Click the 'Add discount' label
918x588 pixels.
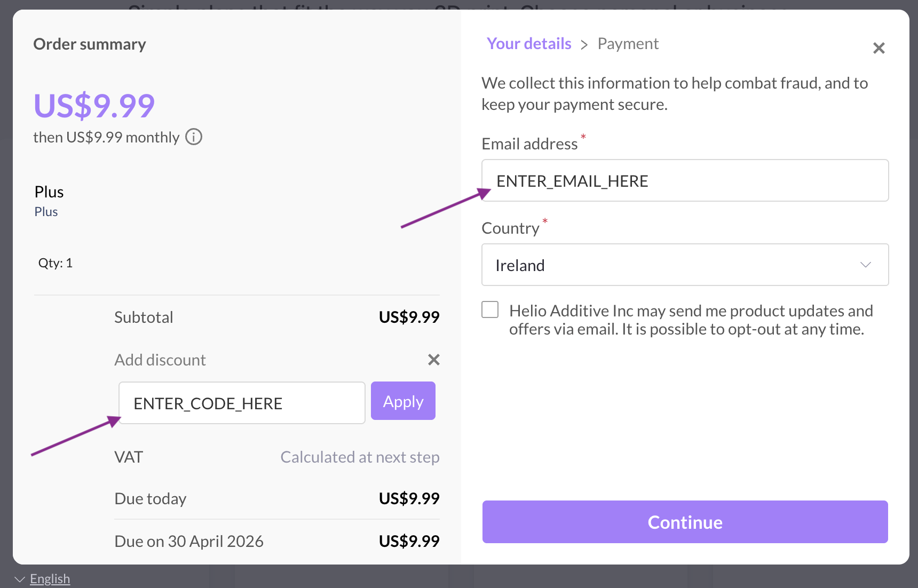160,360
